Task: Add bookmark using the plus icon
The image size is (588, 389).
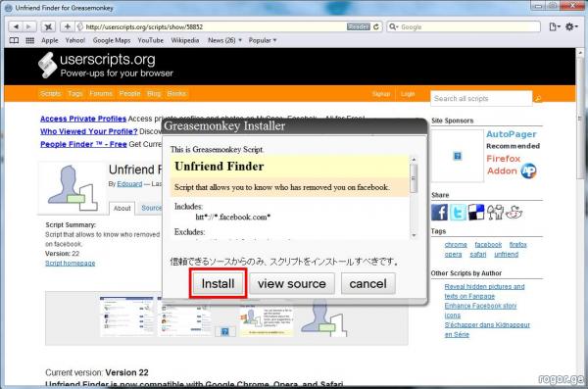Action: pos(67,26)
